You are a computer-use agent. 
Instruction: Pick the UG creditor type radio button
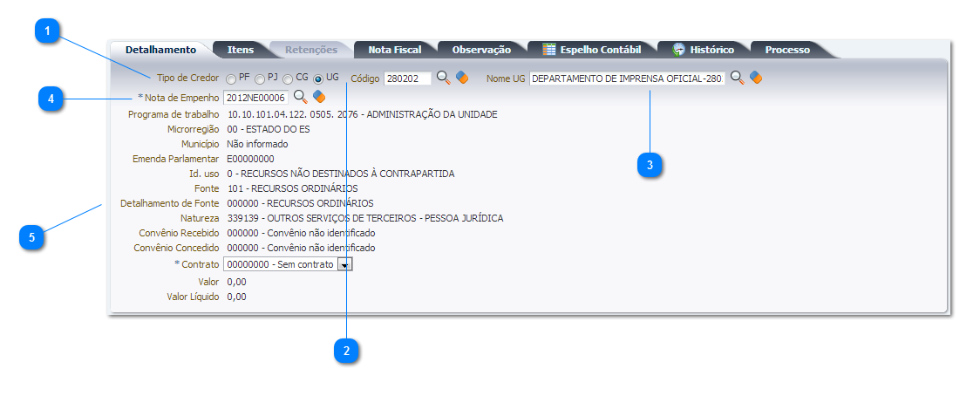pos(318,79)
